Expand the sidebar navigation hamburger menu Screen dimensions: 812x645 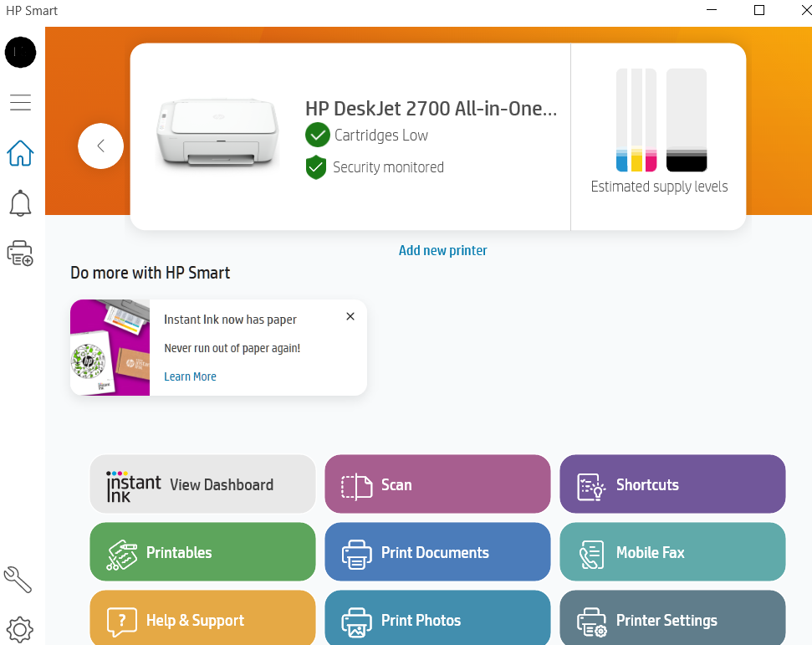click(20, 101)
